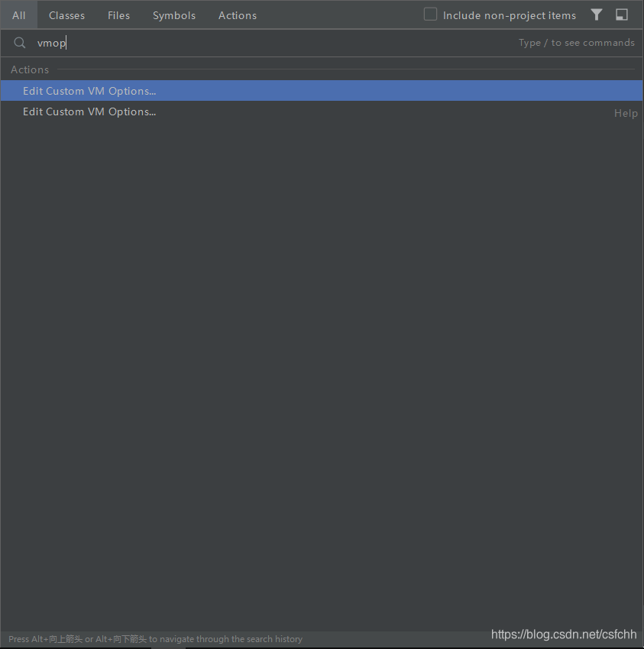Select highlighted Edit Custom VM Options result
644x649 pixels.
[x=322, y=91]
